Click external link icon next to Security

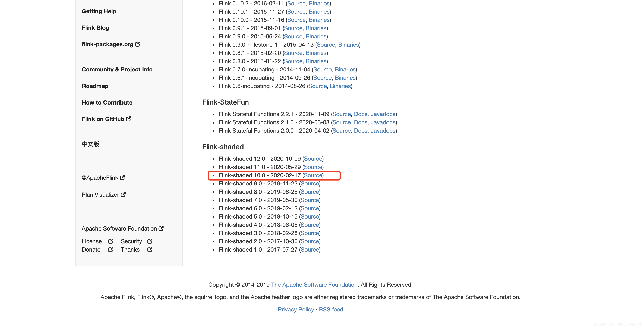[x=150, y=241]
